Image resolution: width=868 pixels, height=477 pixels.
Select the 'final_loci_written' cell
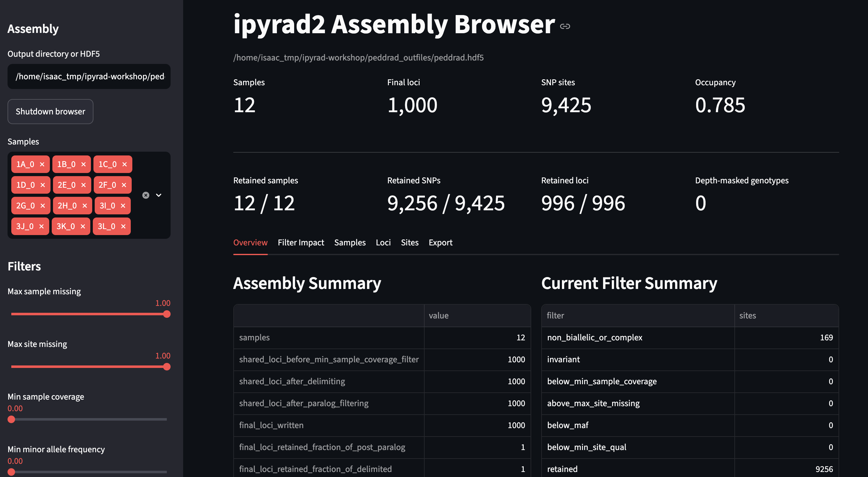pos(329,425)
